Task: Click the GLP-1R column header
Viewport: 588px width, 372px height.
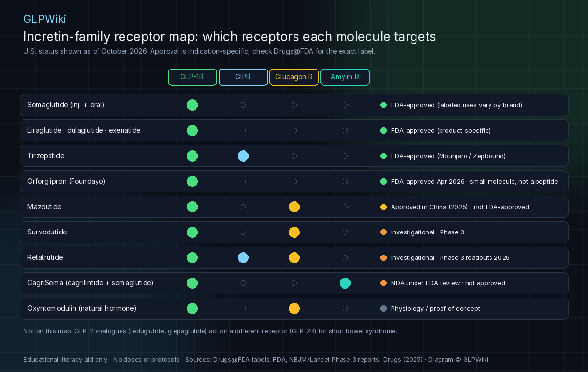Action: tap(192, 77)
